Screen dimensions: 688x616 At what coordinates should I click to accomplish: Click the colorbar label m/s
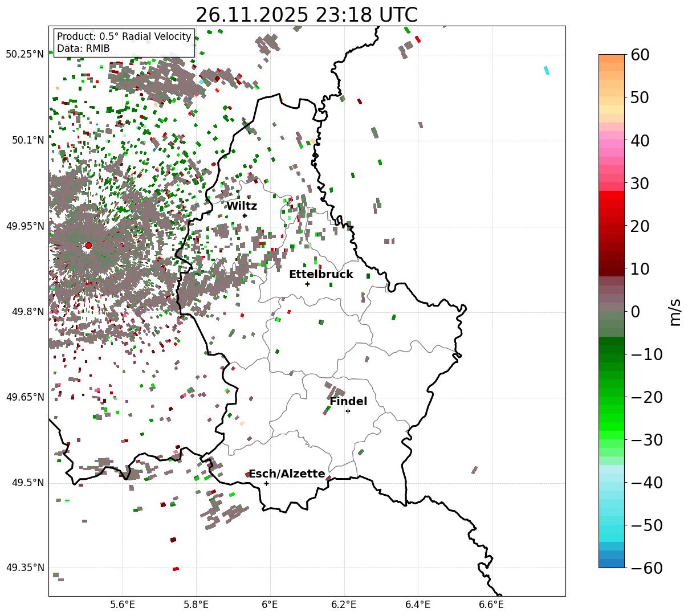coord(675,311)
